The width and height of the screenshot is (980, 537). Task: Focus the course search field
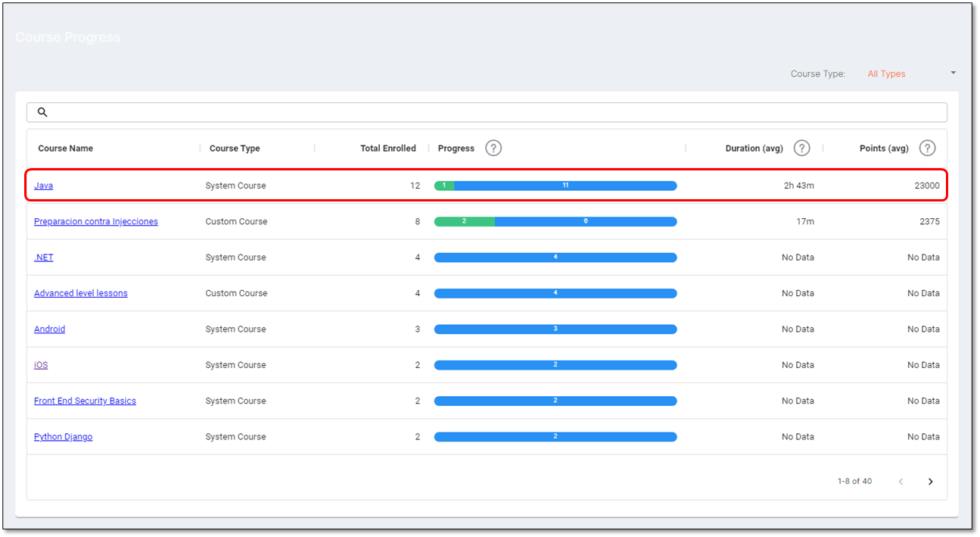[x=487, y=112]
